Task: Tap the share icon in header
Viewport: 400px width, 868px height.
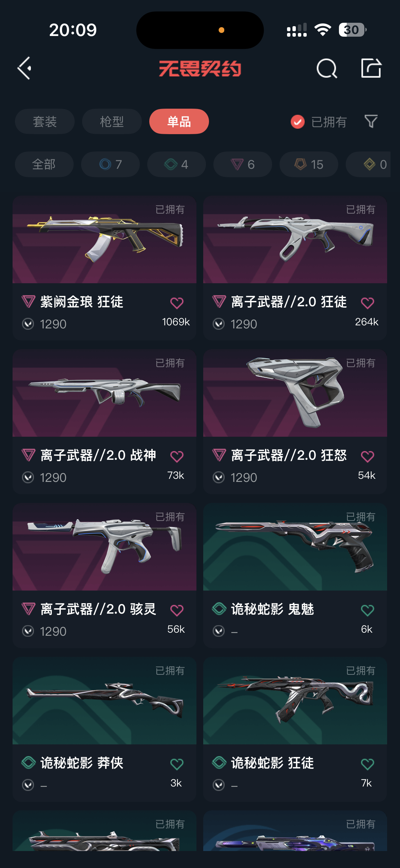Action: 371,68
